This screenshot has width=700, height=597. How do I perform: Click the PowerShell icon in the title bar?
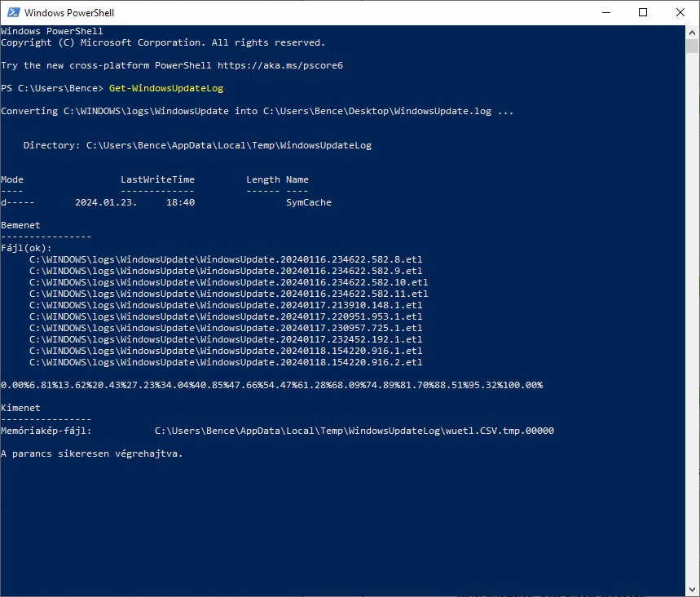[13, 12]
